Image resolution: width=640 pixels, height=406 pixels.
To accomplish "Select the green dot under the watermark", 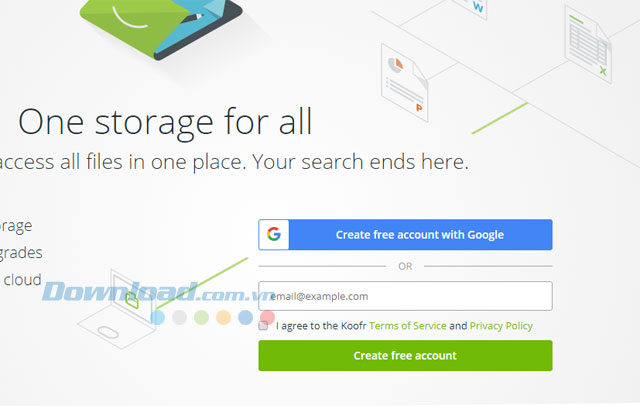I will [202, 317].
